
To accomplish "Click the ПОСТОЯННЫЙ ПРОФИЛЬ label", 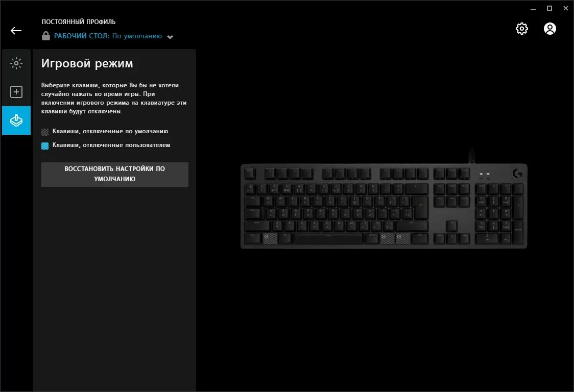I will pos(78,21).
